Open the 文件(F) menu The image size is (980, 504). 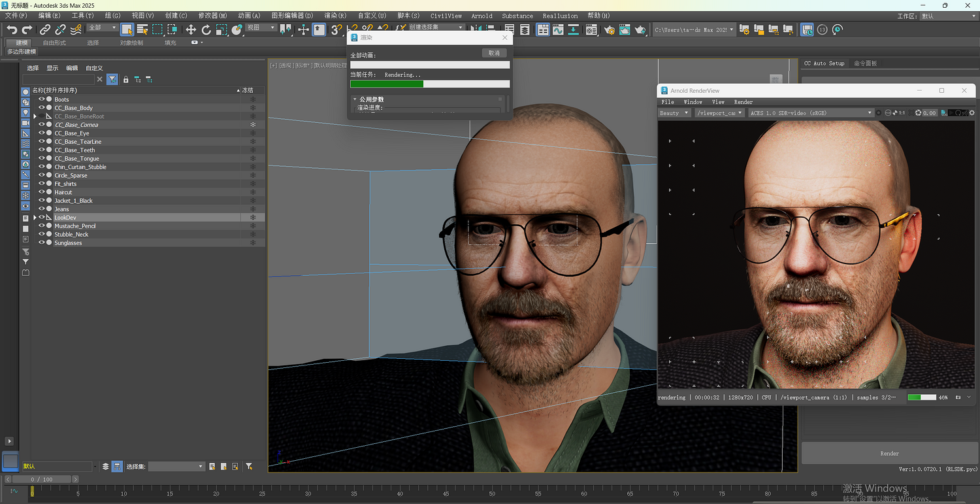coord(16,16)
